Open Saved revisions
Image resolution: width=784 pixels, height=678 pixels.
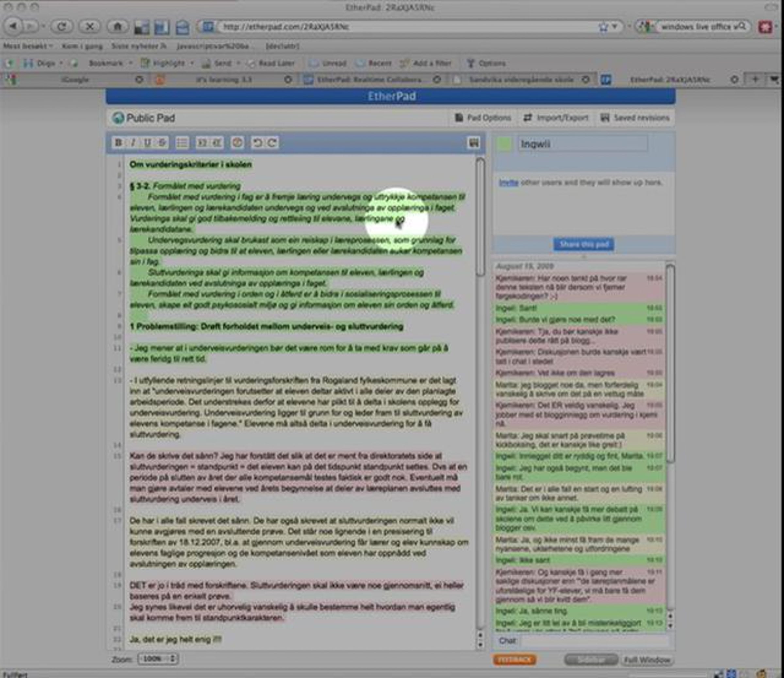pos(636,118)
